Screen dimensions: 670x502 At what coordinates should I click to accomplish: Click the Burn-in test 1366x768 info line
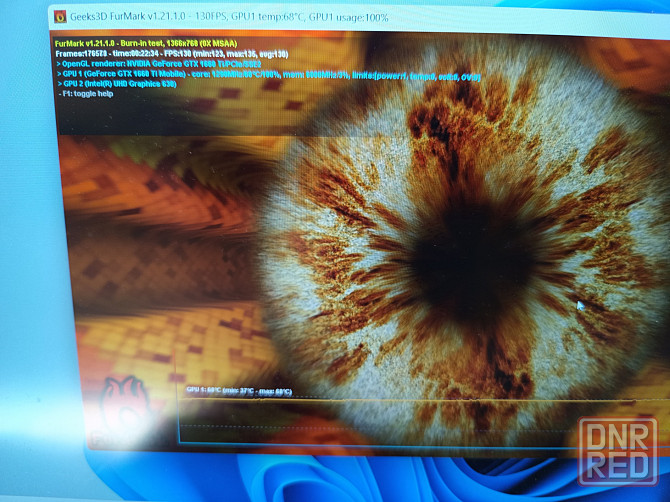(164, 44)
